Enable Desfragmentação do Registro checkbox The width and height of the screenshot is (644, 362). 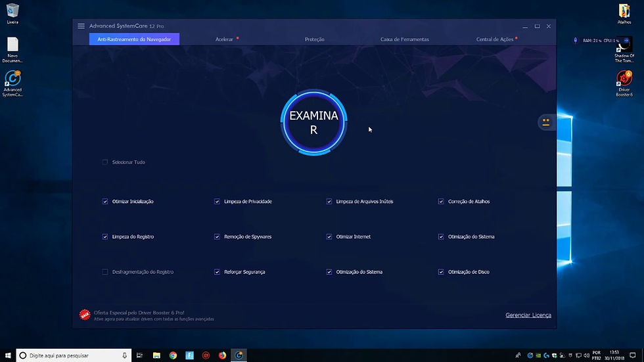[104, 272]
